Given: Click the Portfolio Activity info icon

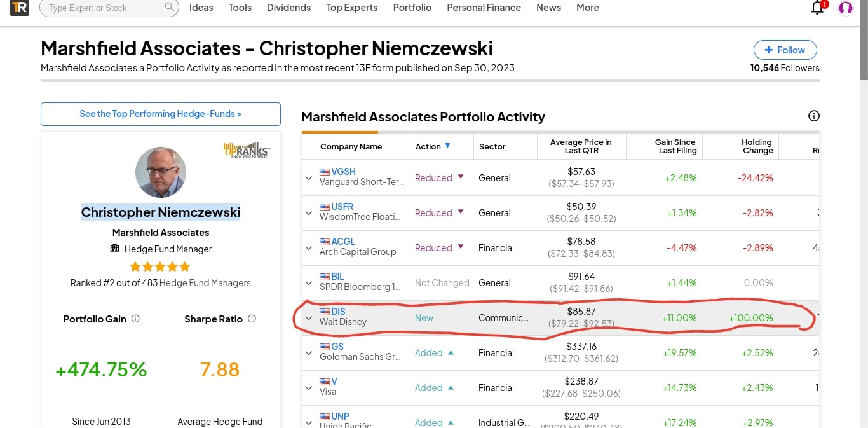Looking at the screenshot, I should tap(813, 116).
